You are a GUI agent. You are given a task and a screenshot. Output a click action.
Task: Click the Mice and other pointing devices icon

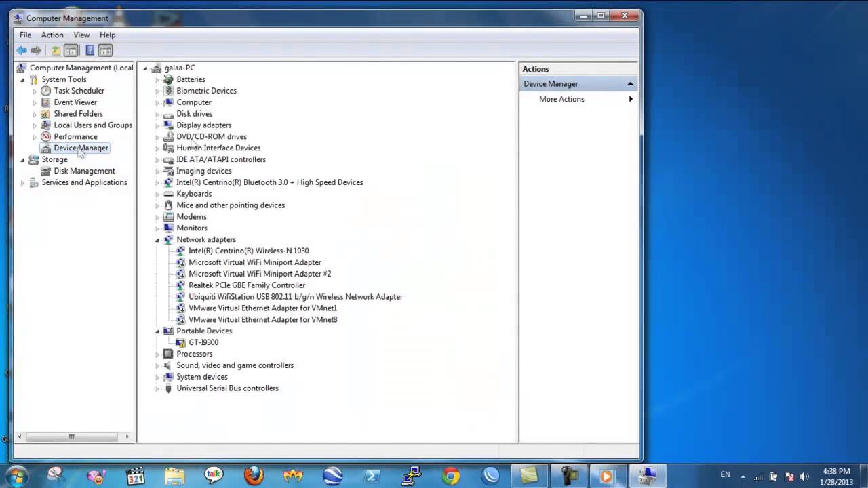tap(168, 205)
